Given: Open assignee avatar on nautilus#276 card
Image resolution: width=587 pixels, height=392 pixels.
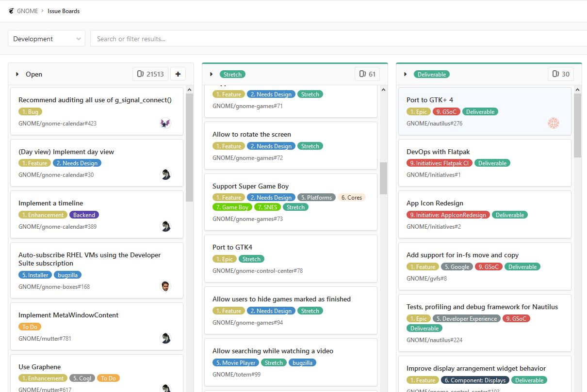Looking at the screenshot, I should click(x=554, y=123).
